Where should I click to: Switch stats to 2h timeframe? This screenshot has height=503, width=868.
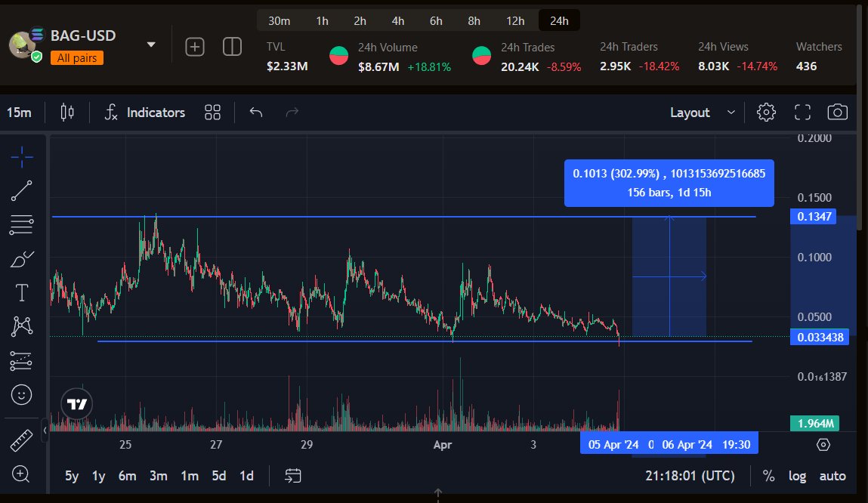pos(360,21)
